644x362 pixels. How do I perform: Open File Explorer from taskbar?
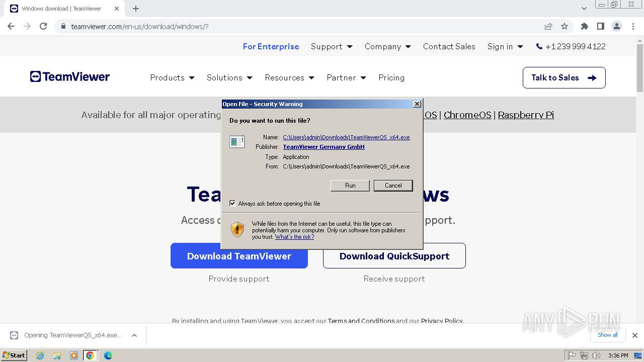click(57, 355)
